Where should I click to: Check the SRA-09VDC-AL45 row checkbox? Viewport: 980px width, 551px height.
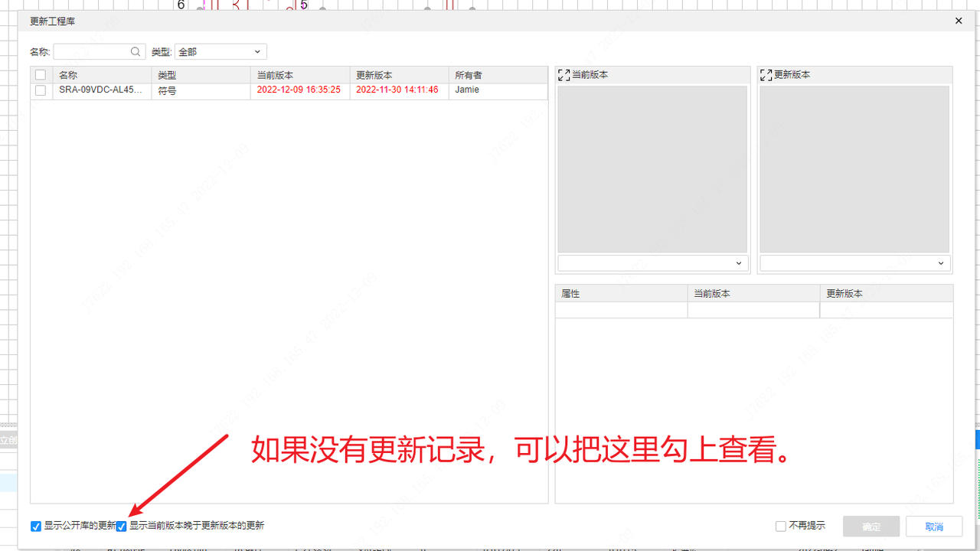[41, 90]
